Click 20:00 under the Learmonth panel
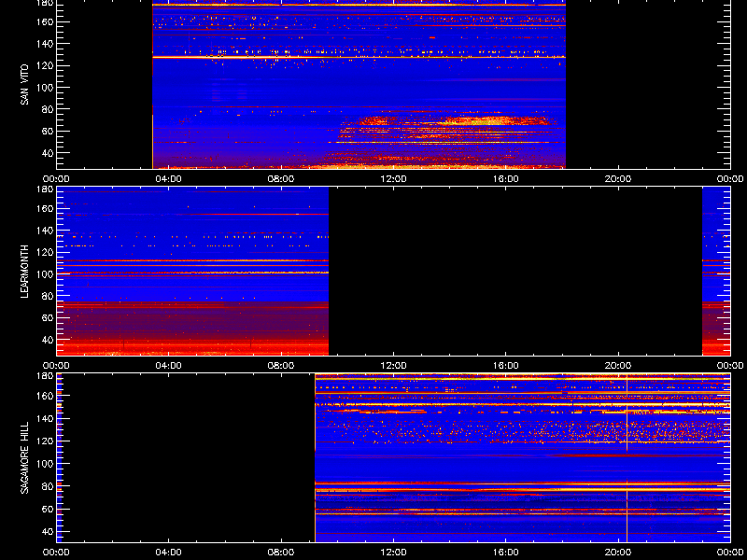This screenshot has height=560, width=747. 618,366
